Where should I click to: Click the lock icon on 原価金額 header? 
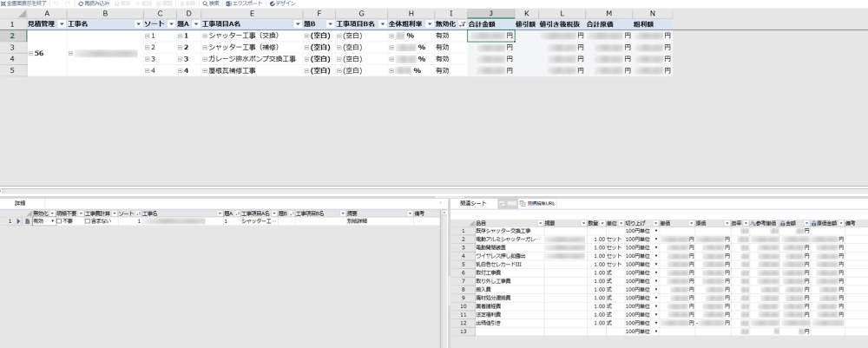coord(814,223)
